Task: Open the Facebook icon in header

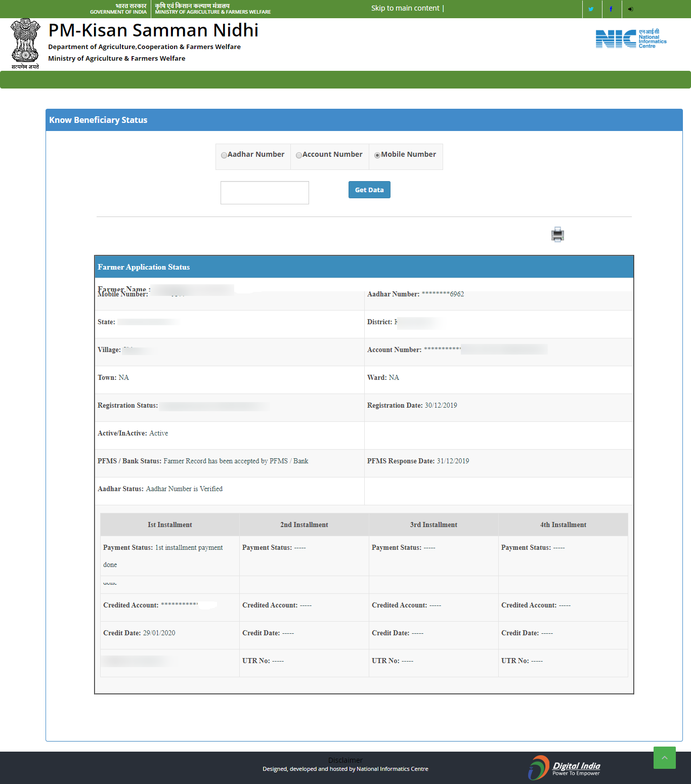Action: [x=611, y=9]
